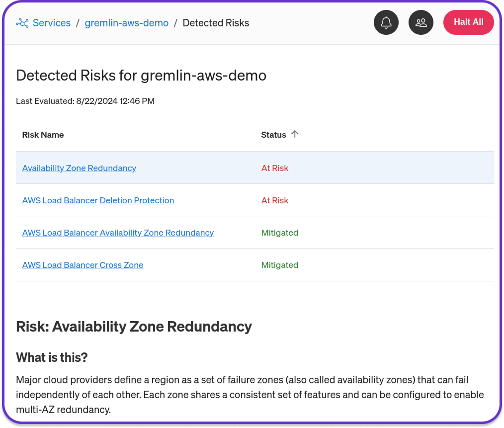Image resolution: width=504 pixels, height=428 pixels.
Task: Click the Detected Risks for gremlin-aws-demo heading
Action: (141, 76)
